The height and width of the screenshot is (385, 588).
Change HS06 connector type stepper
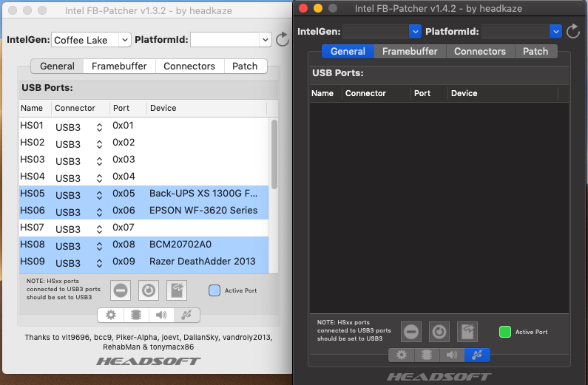point(99,212)
